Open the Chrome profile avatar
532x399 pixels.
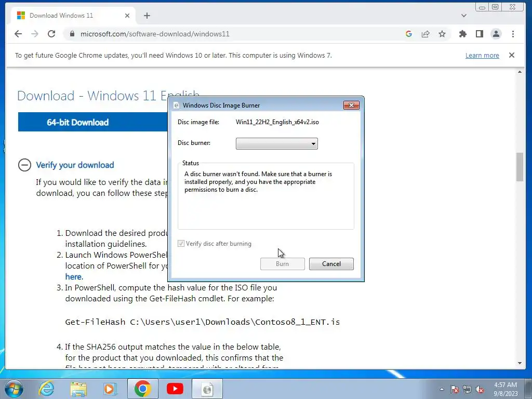pyautogui.click(x=496, y=34)
